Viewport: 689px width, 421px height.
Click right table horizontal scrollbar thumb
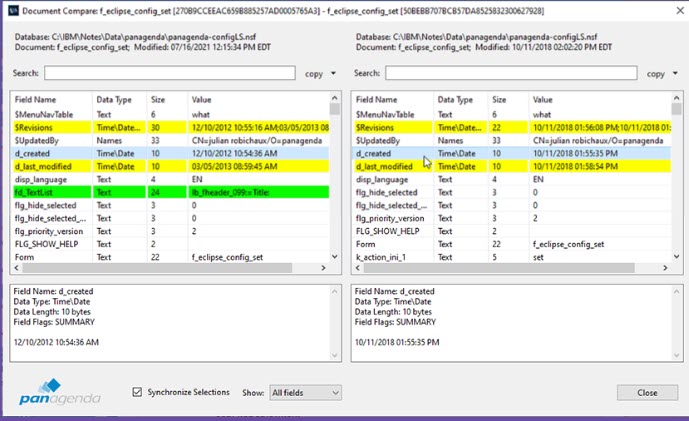(499, 268)
